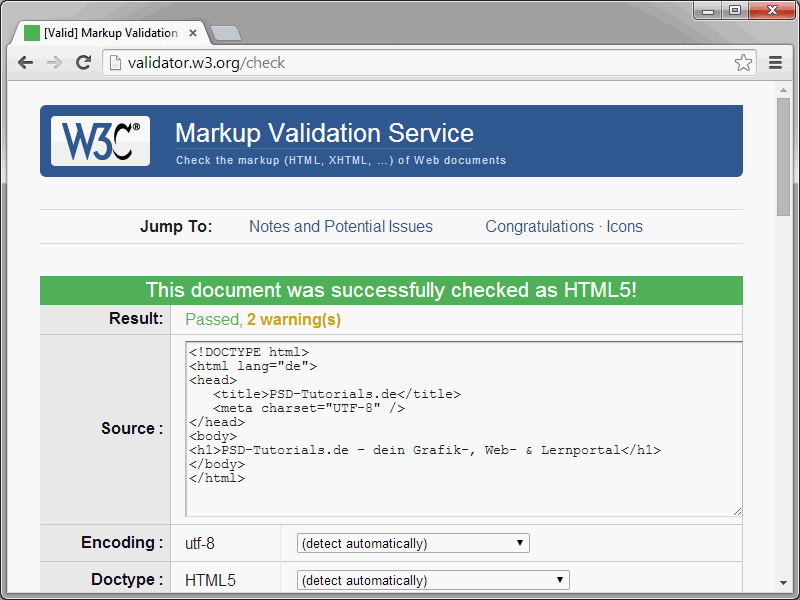Image resolution: width=800 pixels, height=600 pixels.
Task: Click the Check the markup subtitle text
Action: pyautogui.click(x=341, y=160)
